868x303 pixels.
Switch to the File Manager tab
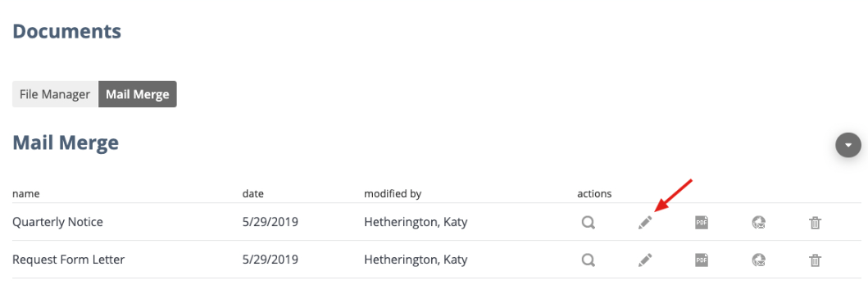click(55, 94)
